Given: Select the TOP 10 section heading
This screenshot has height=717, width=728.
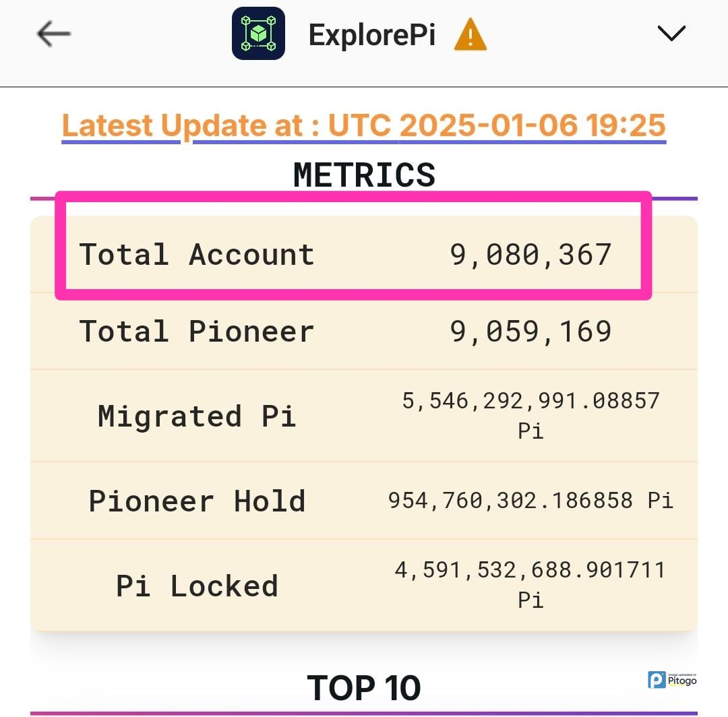Looking at the screenshot, I should (364, 688).
